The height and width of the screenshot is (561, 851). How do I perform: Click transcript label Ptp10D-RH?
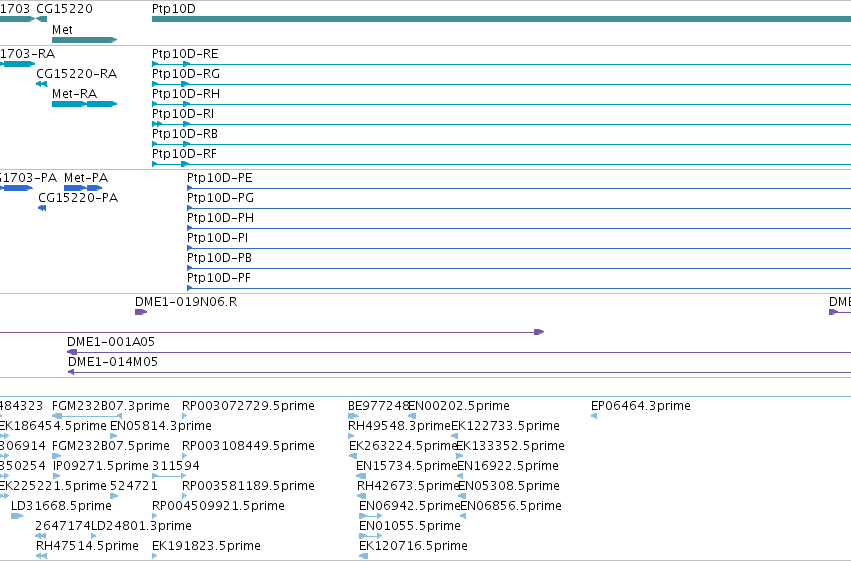[186, 94]
